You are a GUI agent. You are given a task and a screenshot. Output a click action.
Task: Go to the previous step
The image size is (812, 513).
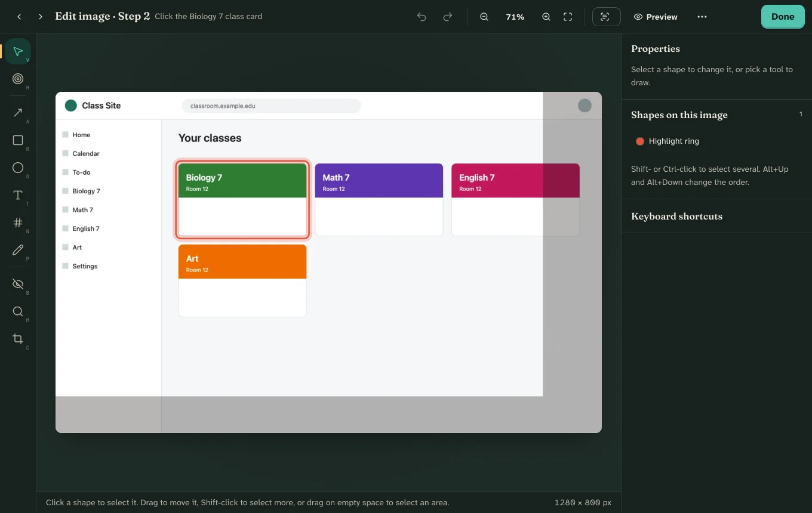tap(19, 17)
